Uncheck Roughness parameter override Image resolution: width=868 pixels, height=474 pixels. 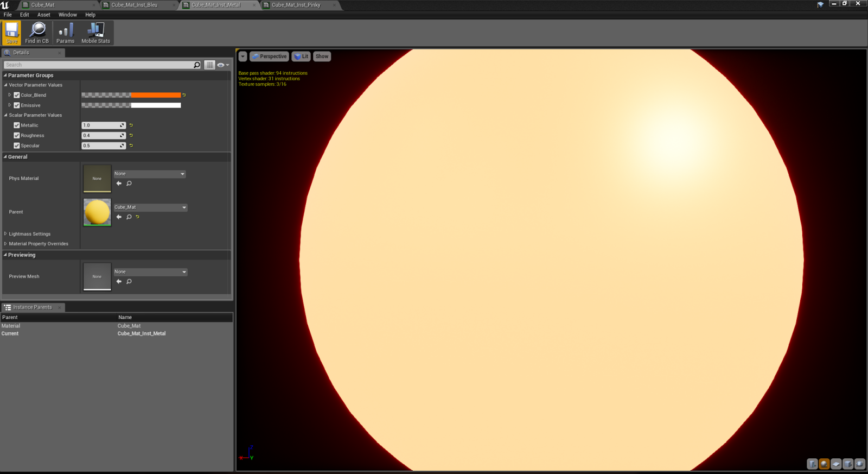16,136
